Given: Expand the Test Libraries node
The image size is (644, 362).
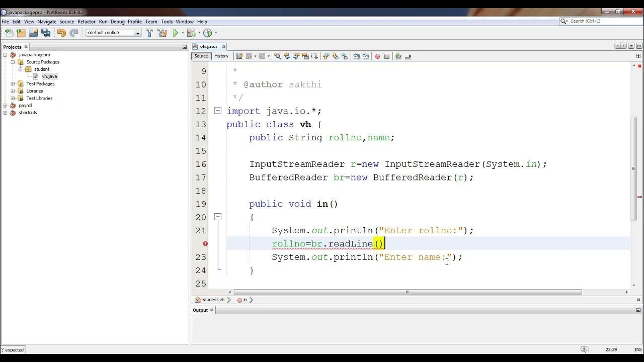Looking at the screenshot, I should (x=13, y=98).
